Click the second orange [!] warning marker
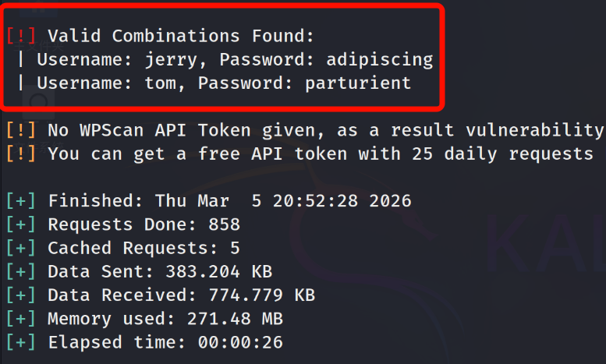606x364 pixels. point(20,154)
